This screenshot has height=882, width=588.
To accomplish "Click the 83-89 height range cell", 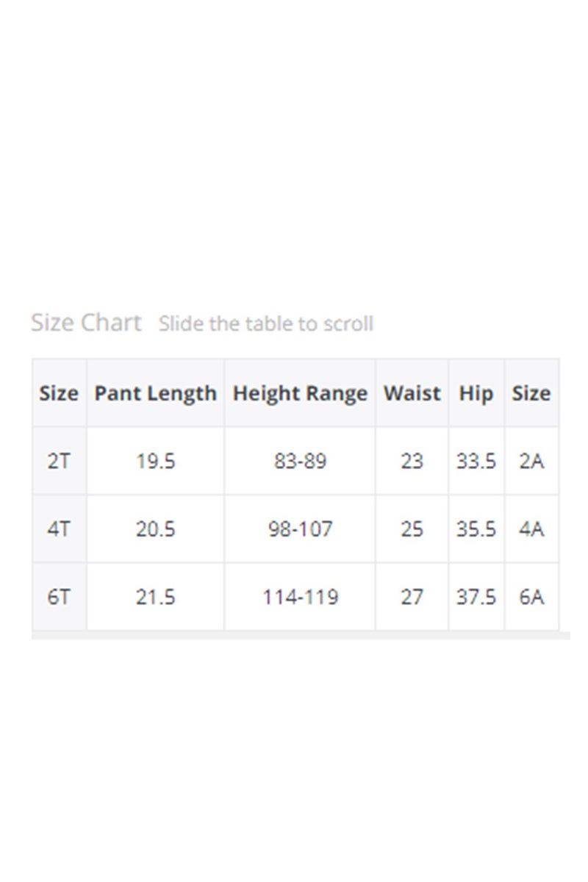I will [300, 462].
